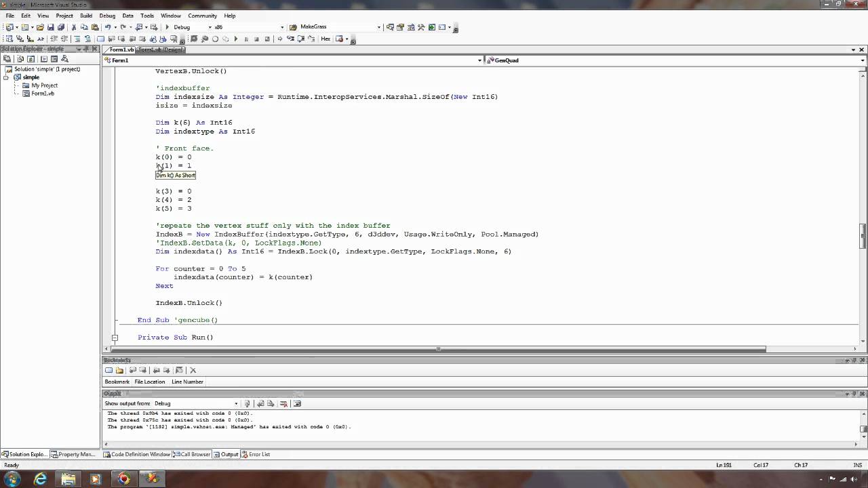Click the Save icon in toolbar
868x488 pixels.
click(x=51, y=27)
